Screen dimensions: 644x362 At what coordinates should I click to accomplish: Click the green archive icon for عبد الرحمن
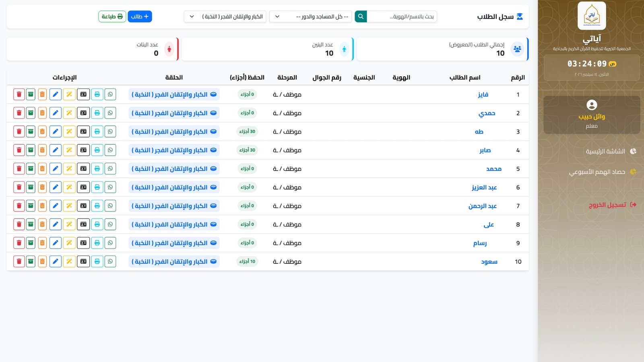click(x=31, y=206)
